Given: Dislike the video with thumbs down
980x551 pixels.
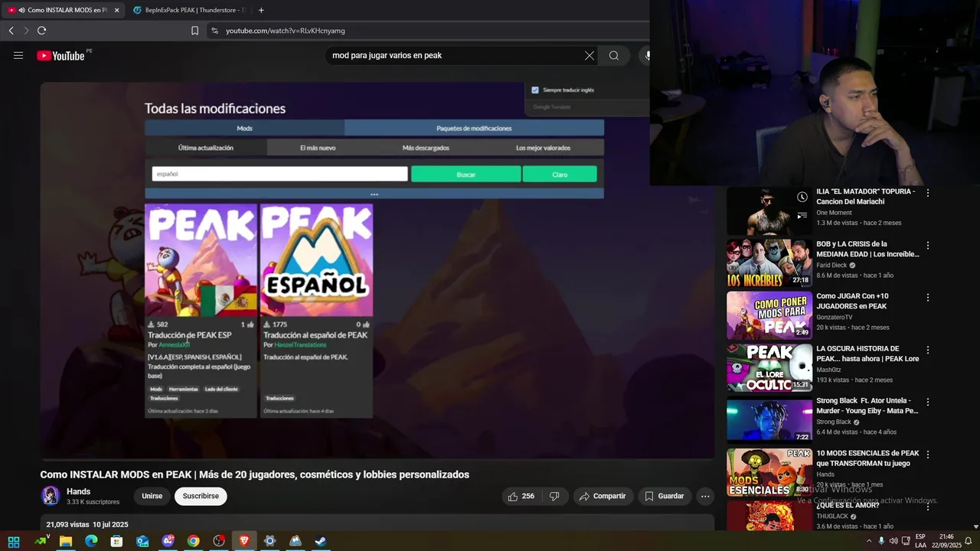Looking at the screenshot, I should point(555,496).
